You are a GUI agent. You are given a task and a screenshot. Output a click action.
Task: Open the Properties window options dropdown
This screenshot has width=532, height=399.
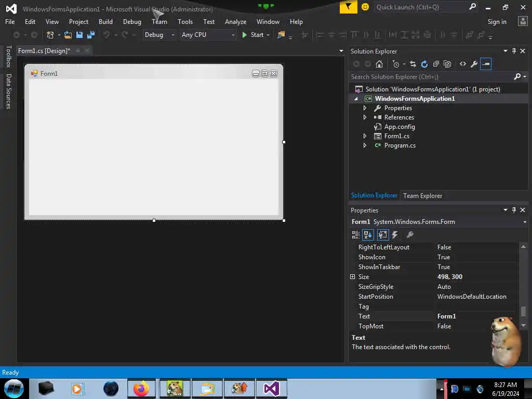click(x=505, y=210)
